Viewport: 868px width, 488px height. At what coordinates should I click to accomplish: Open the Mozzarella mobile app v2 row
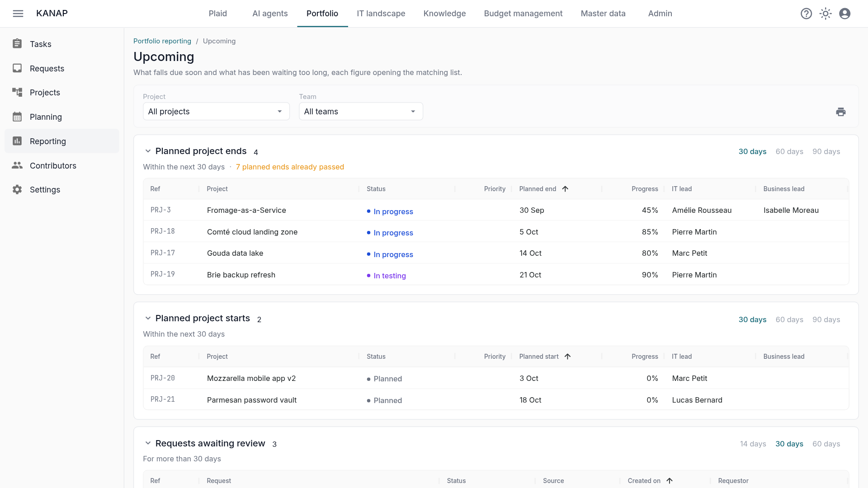[496, 378]
